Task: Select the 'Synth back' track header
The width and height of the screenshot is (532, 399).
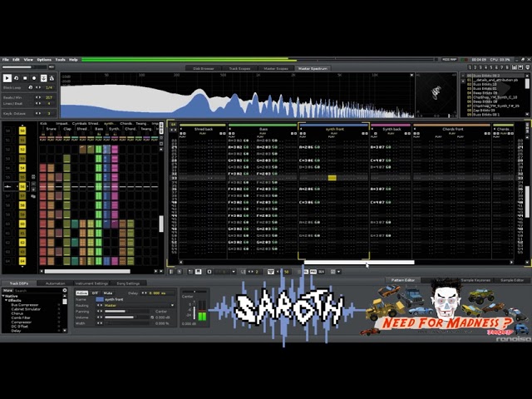Action: pyautogui.click(x=392, y=129)
